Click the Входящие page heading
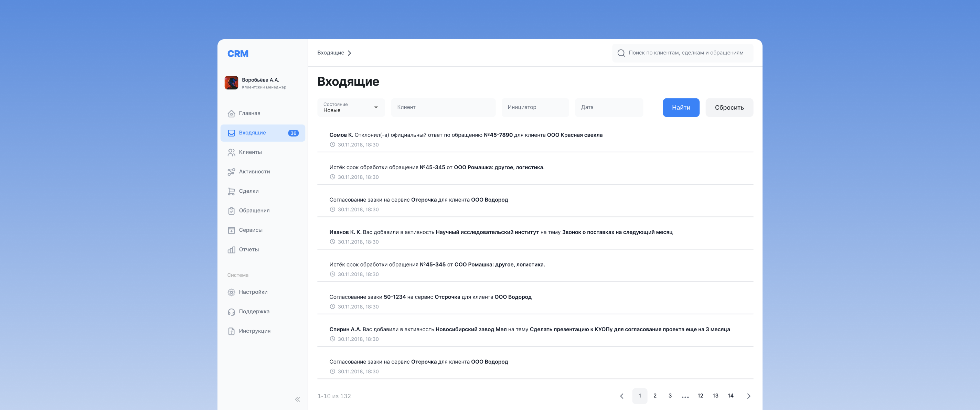Viewport: 980px width, 410px height. click(x=348, y=82)
